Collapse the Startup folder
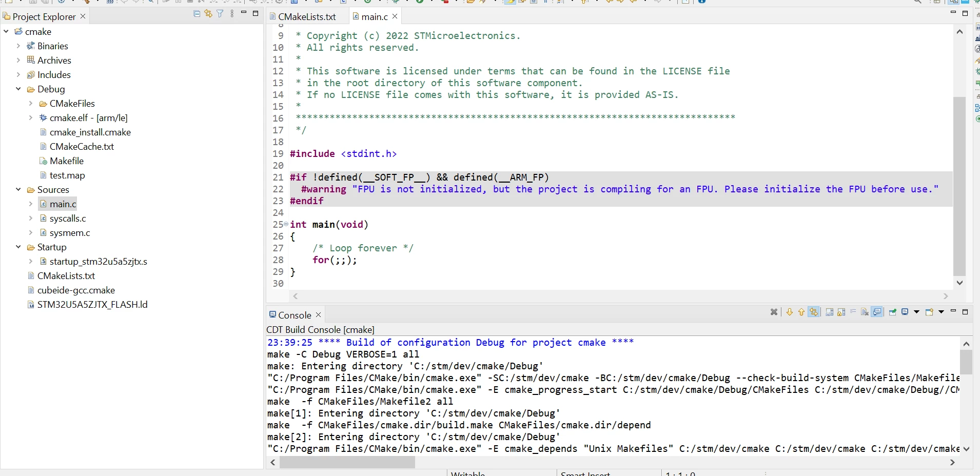This screenshot has height=476, width=980. coord(18,247)
